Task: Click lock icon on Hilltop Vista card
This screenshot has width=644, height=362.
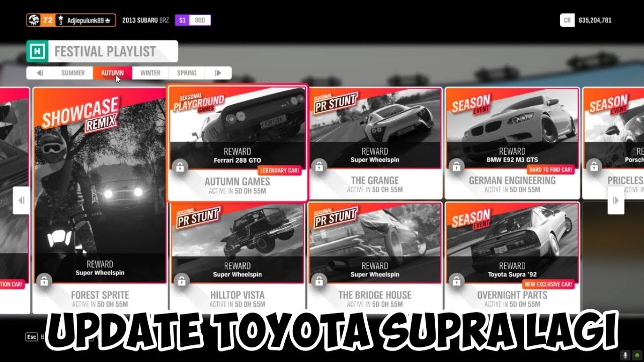Action: [x=181, y=281]
